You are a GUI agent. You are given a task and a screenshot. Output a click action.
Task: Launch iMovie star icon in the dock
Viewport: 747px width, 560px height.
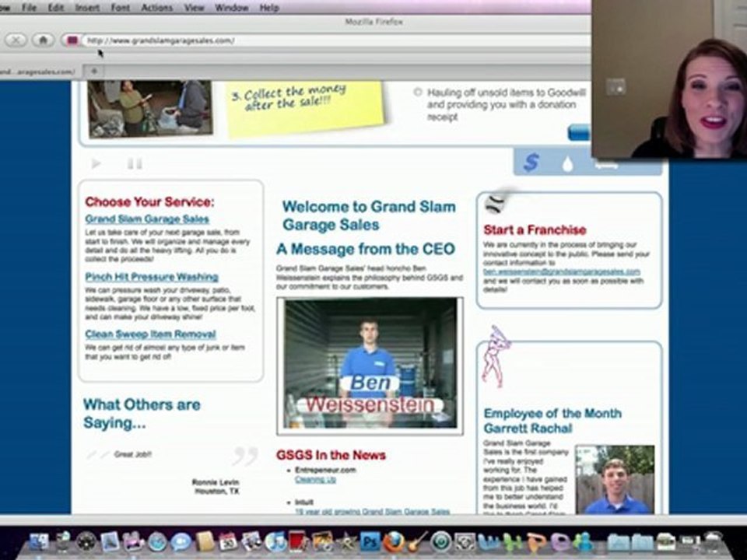click(x=347, y=542)
